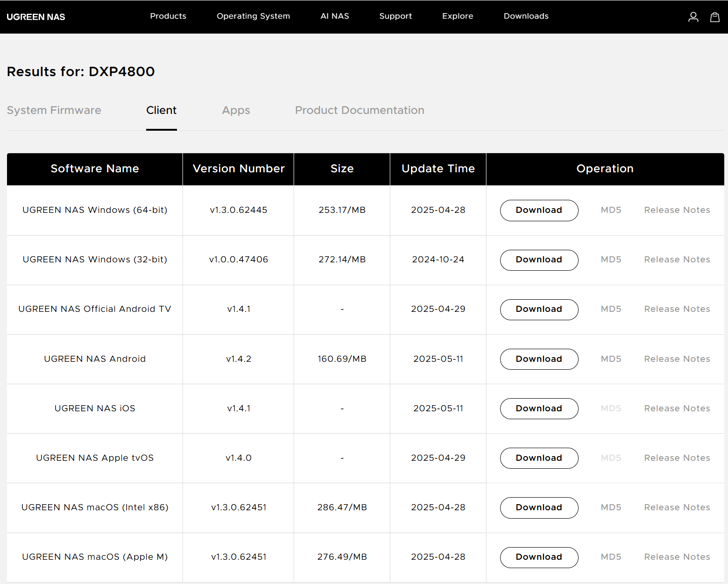Click version v1.4.2 cell
The width and height of the screenshot is (728, 584).
click(x=239, y=359)
